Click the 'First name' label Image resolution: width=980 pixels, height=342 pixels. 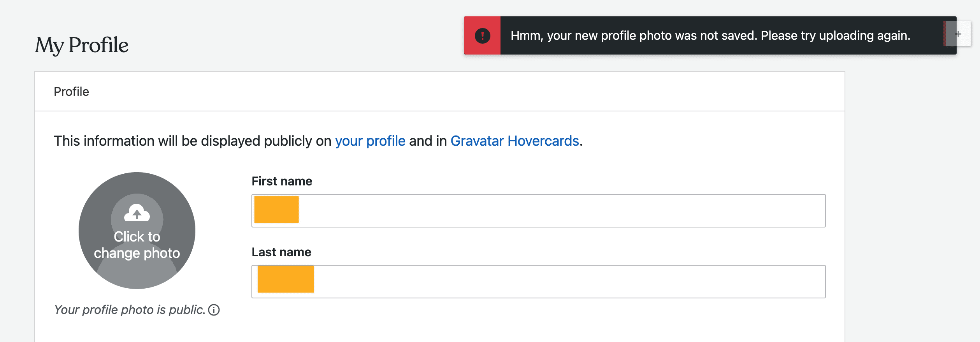[x=282, y=181]
